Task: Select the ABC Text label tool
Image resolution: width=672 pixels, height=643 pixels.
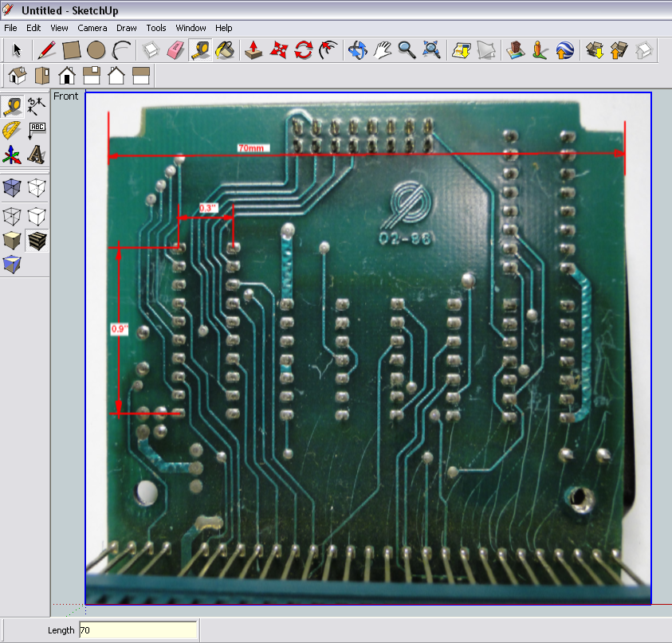Action: [37, 130]
